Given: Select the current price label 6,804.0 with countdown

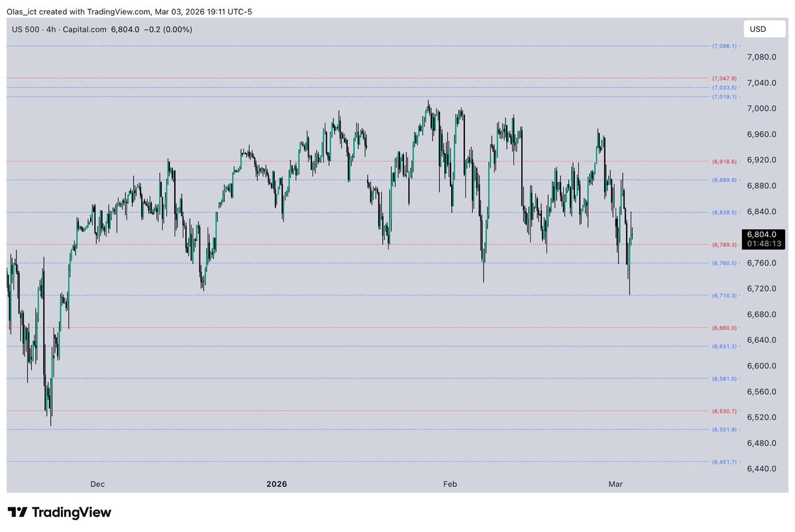Looking at the screenshot, I should coord(764,239).
